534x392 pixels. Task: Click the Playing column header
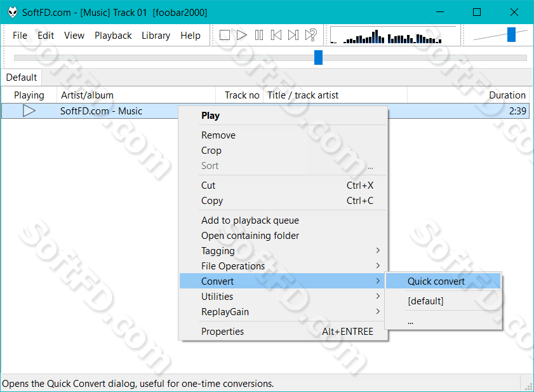[x=29, y=95]
